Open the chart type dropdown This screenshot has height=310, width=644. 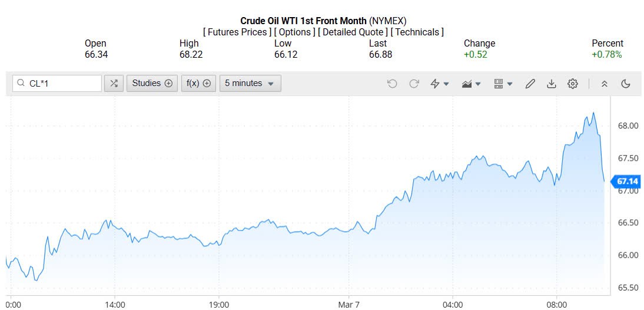(472, 84)
